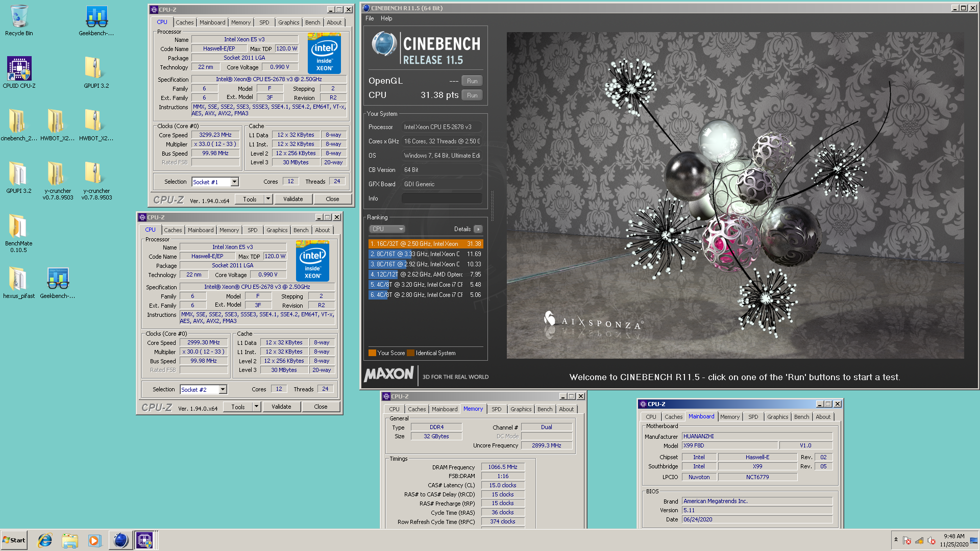Expand Tools arrow in the Socket #1 CPU-Z window

pos(268,199)
